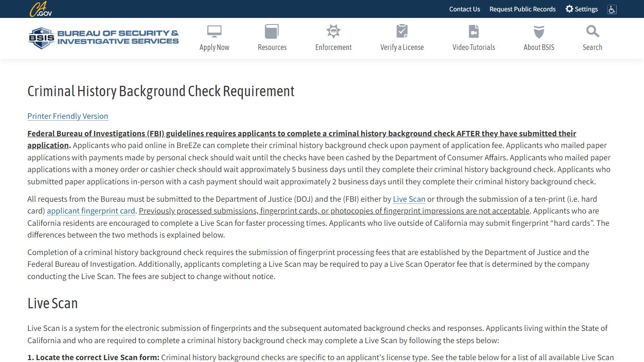Click the Apply Now monitor icon
644x362 pixels.
(215, 32)
